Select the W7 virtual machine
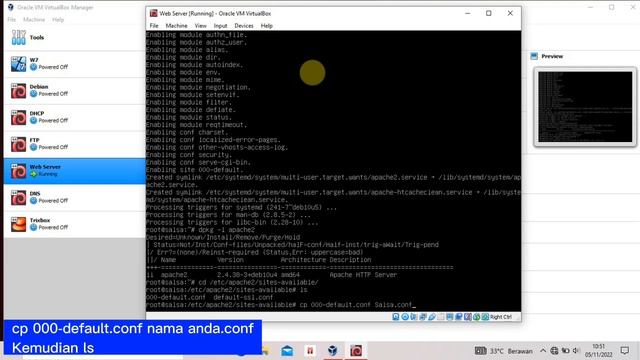Viewport: 640px width, 360px height. coord(74,64)
